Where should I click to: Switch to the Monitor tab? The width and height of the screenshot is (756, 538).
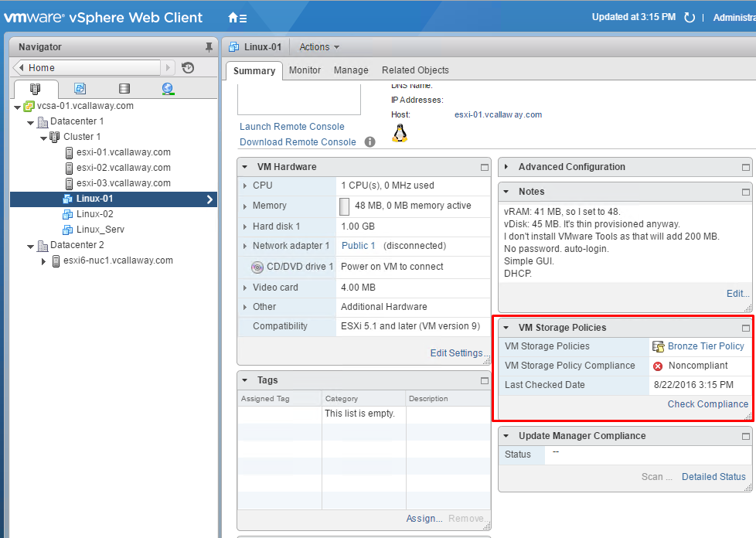pyautogui.click(x=305, y=70)
